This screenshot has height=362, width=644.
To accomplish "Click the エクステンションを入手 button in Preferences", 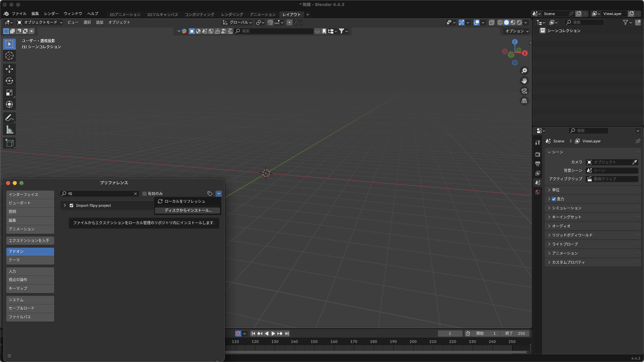I will tap(30, 240).
